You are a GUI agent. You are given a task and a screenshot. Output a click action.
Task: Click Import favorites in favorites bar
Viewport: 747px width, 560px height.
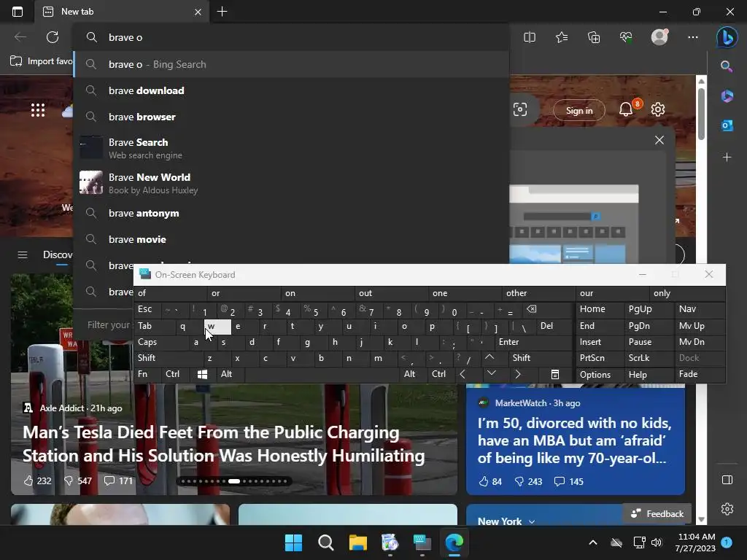coord(42,61)
